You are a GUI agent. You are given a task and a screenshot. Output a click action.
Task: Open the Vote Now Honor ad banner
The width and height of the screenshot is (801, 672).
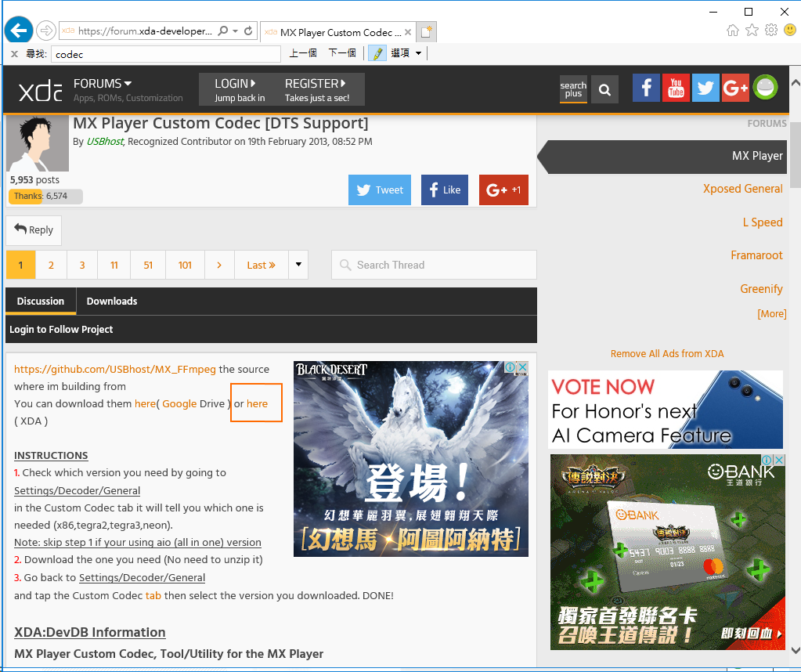pos(666,410)
